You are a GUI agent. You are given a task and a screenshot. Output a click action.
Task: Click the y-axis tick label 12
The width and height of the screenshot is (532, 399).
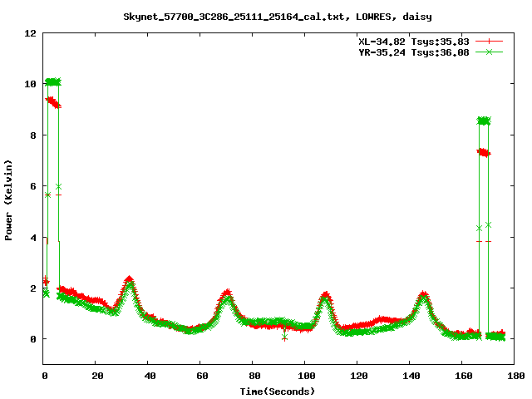30,33
